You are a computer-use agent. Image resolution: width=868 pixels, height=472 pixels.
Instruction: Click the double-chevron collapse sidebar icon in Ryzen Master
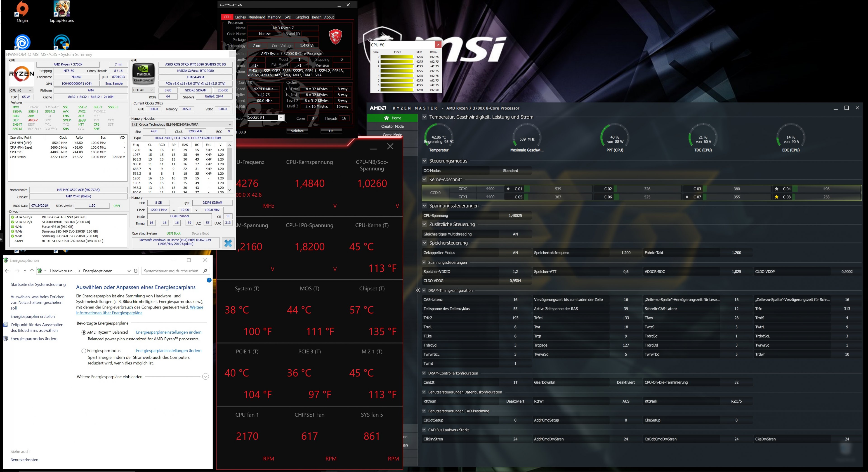point(418,290)
